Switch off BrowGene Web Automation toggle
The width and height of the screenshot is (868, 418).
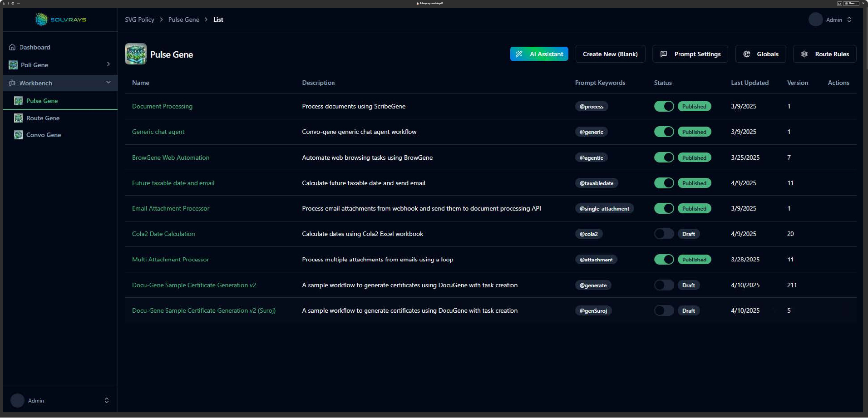(x=664, y=157)
